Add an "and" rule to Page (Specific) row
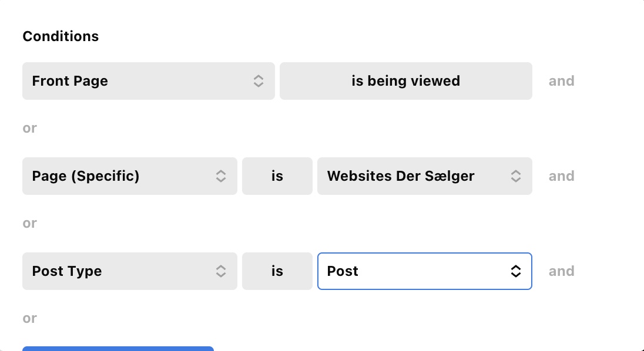Screen dimensions: 644x351 click(562, 176)
